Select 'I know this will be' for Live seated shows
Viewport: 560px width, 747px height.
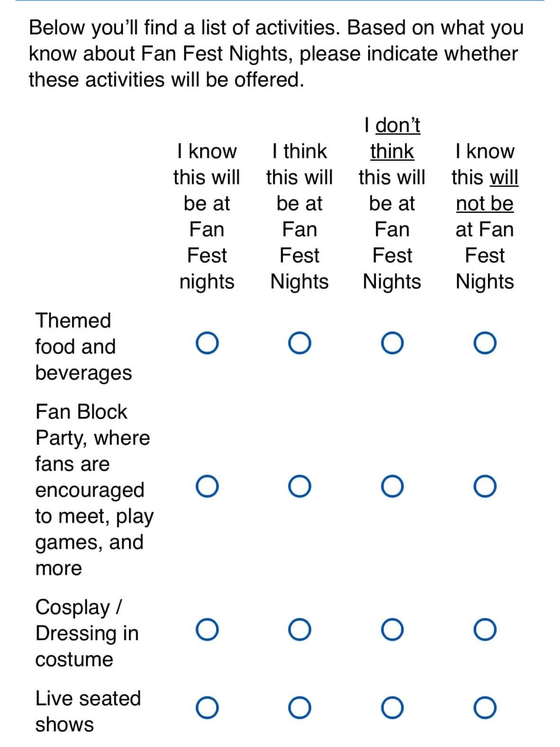point(207,708)
